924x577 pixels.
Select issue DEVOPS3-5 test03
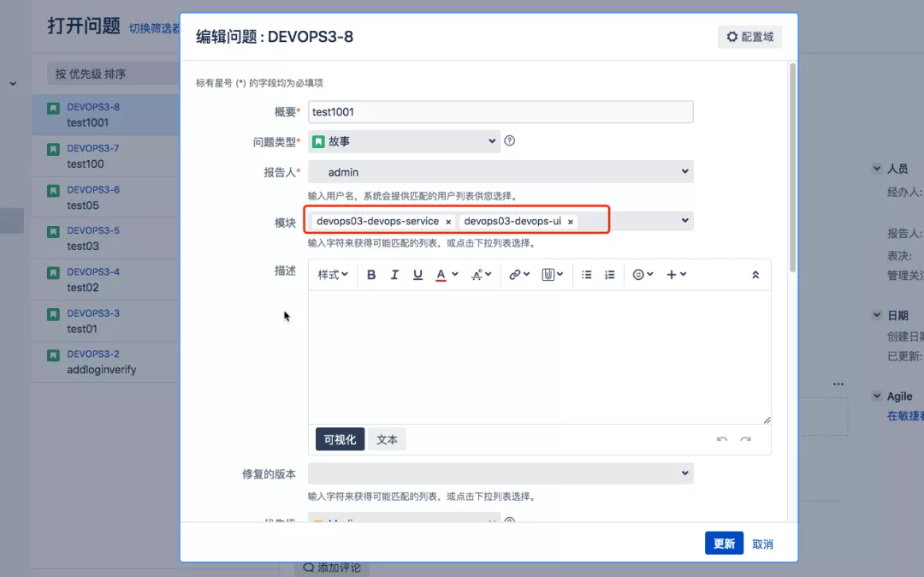(x=105, y=238)
